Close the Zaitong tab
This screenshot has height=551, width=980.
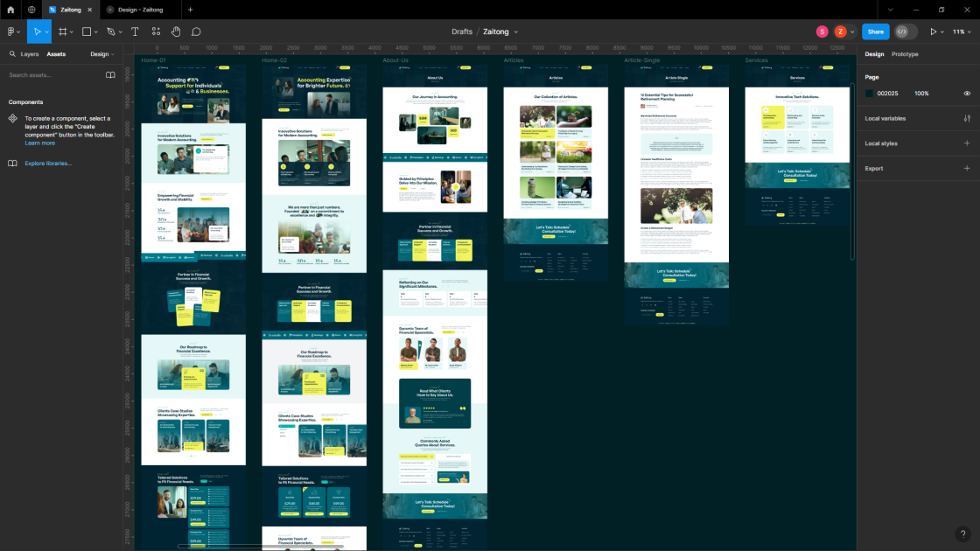90,10
